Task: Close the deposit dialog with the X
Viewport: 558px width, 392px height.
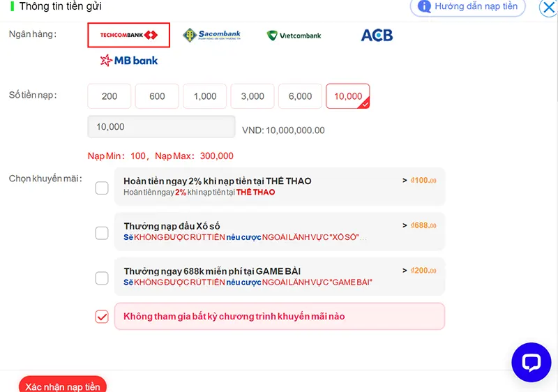Action: 549,7
